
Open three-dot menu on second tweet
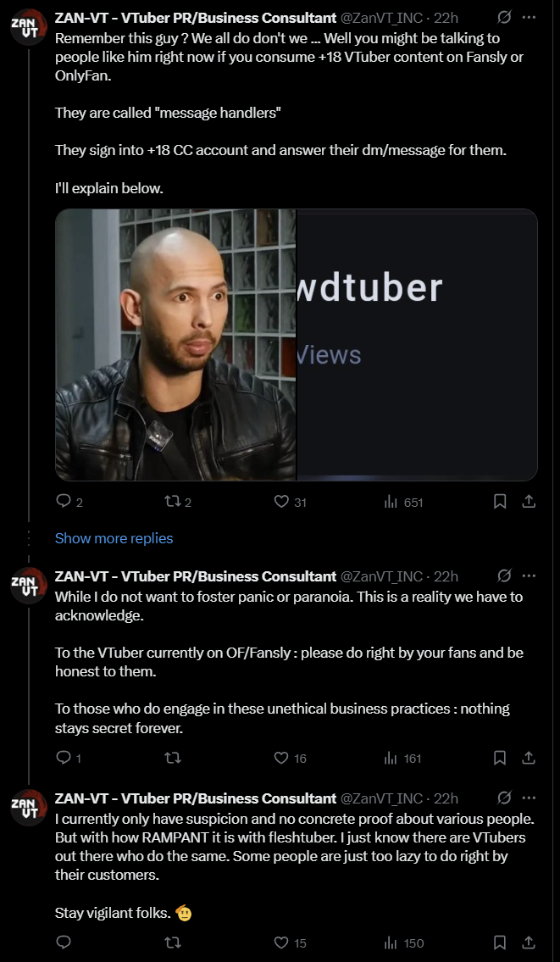(529, 576)
